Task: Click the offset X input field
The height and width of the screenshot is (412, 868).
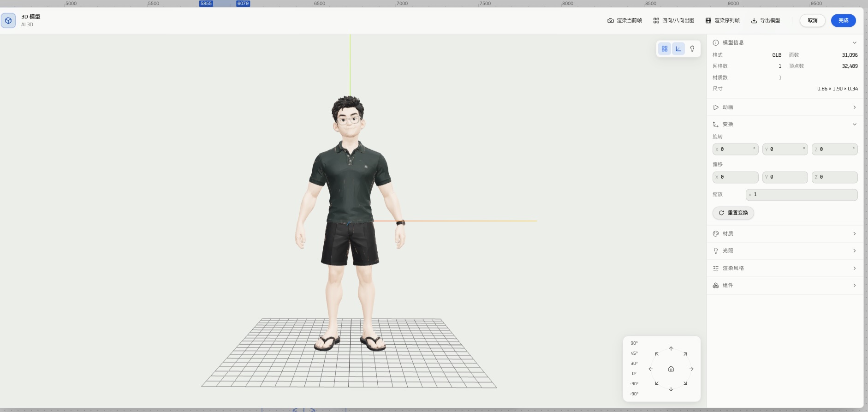Action: pyautogui.click(x=736, y=177)
